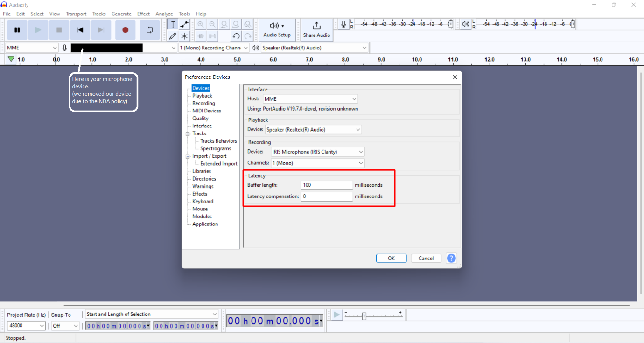Select Spectrograms in preferences tree
644x343 pixels.
click(x=216, y=148)
